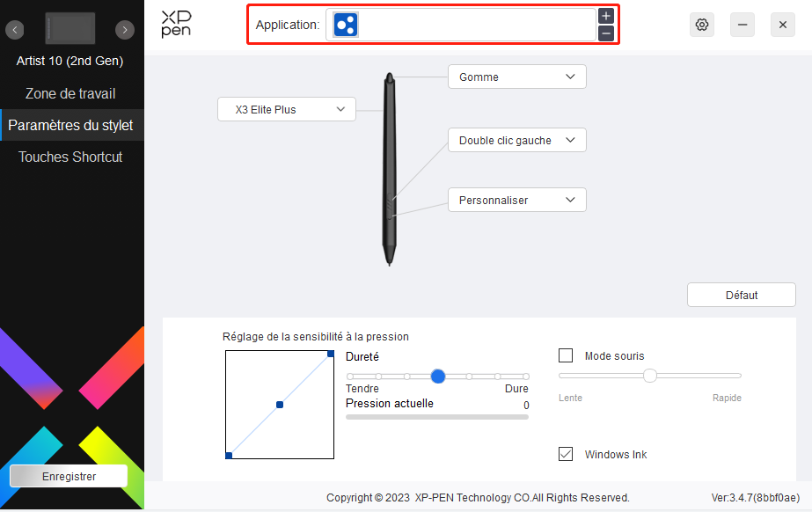
Task: Open the Touches Shortcut tab
Action: (70, 157)
